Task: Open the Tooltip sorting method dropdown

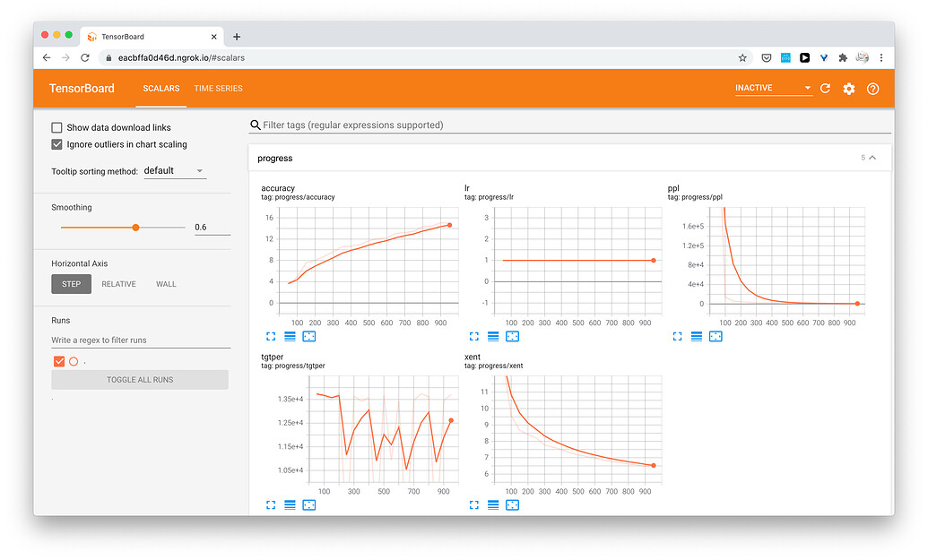Action: coord(174,170)
